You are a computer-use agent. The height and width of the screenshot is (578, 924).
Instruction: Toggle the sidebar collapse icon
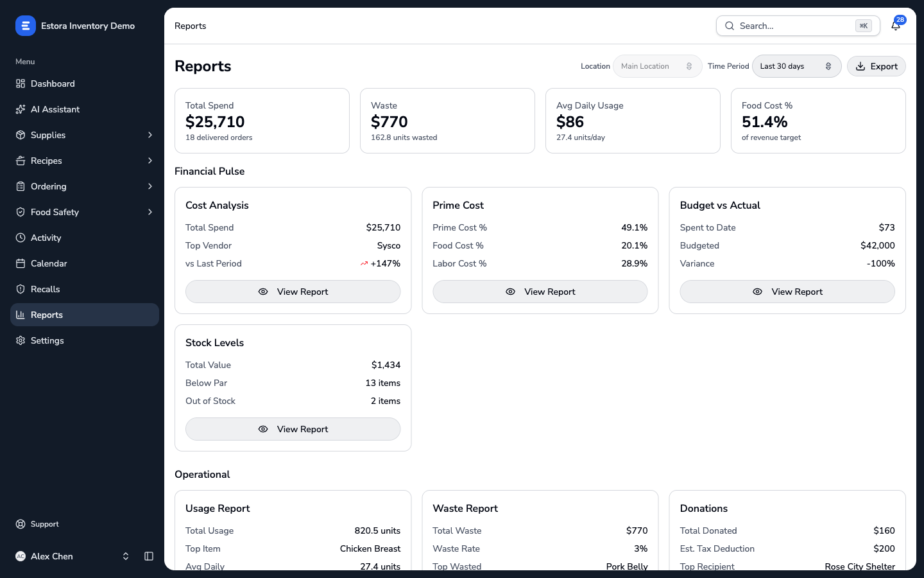pos(149,556)
